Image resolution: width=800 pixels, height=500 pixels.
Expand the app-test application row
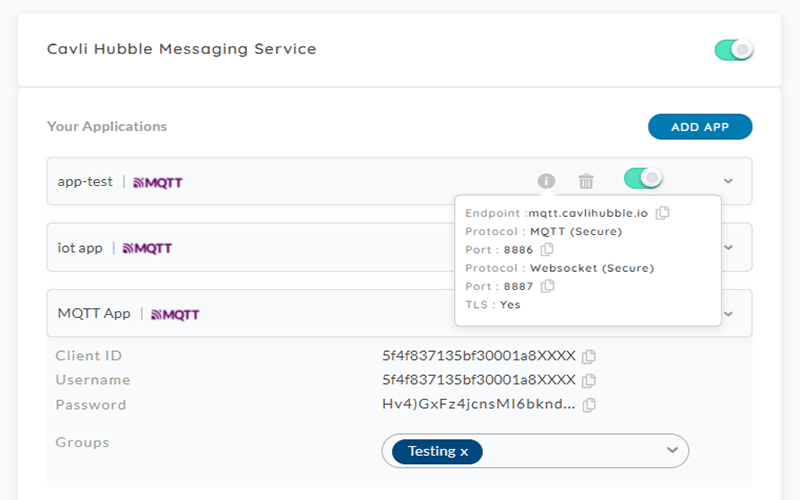[x=728, y=181]
